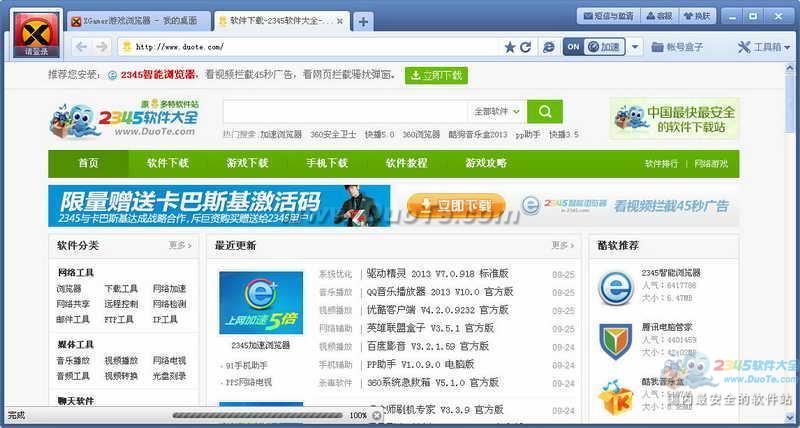Close the 软件下载-2345软件大全 tab

(x=340, y=21)
